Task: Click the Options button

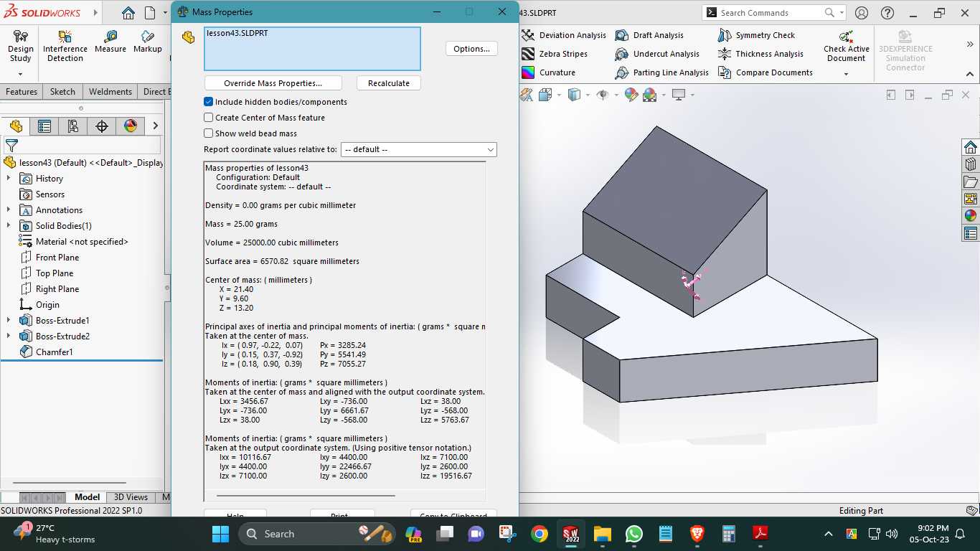Action: point(471,49)
